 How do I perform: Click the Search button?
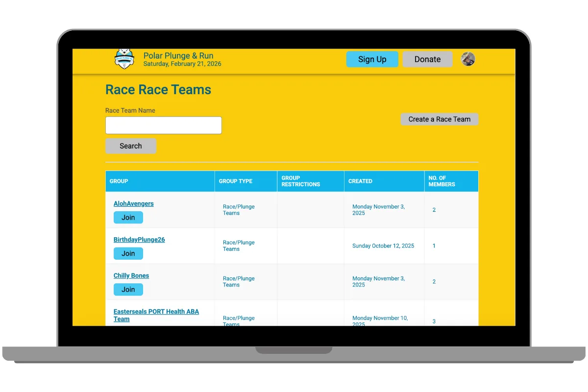coord(131,146)
